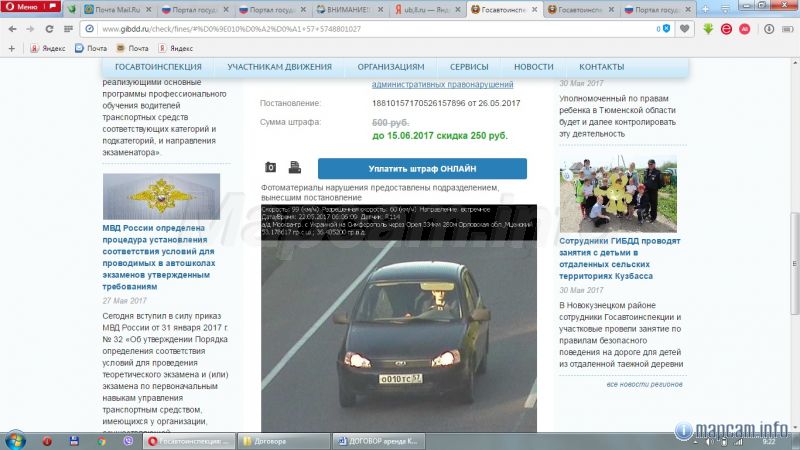800x450 pixels.
Task: Click the Windows Start orb
Action: (16, 440)
